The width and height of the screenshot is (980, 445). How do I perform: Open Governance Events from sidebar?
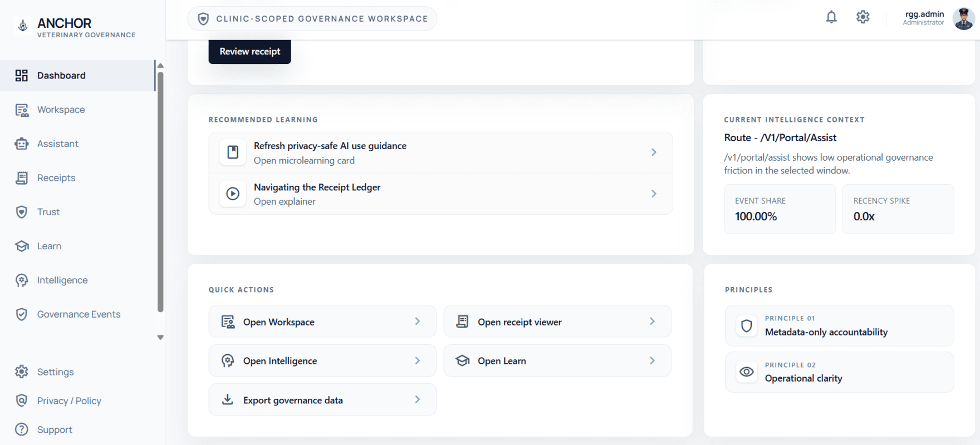(x=77, y=314)
